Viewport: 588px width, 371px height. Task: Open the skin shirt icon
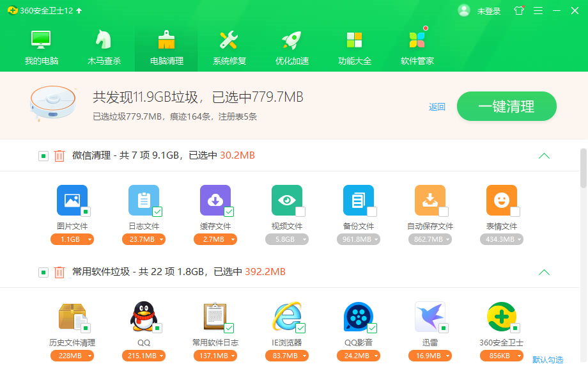[x=519, y=10]
